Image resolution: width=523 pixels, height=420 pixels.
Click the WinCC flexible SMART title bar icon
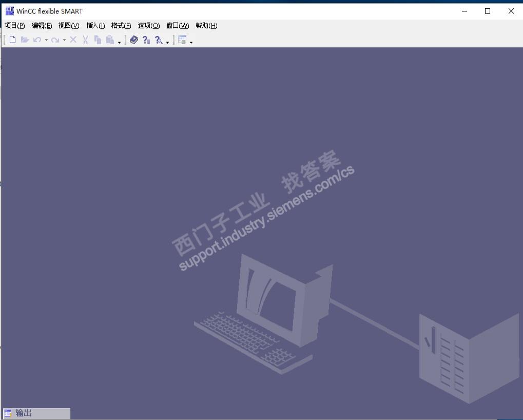10,11
